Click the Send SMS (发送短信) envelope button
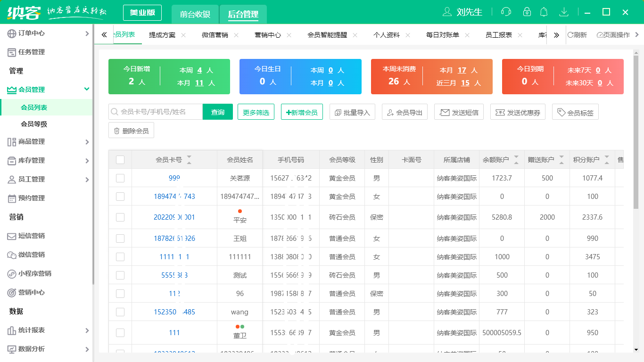Screen dimensions: 644x362 pyautogui.click(x=459, y=112)
